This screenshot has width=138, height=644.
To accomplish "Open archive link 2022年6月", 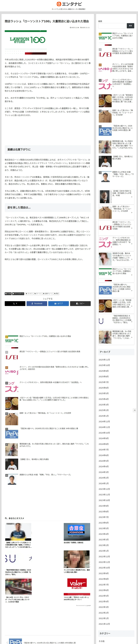I will [x=104, y=590].
